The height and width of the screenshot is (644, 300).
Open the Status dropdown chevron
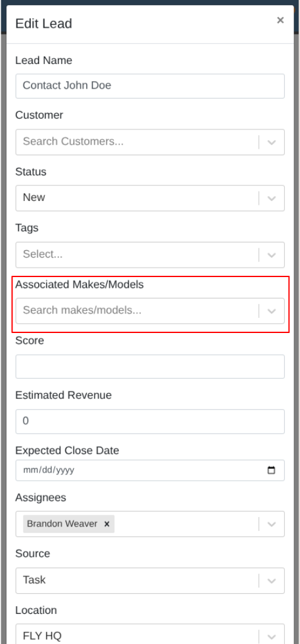(x=271, y=199)
